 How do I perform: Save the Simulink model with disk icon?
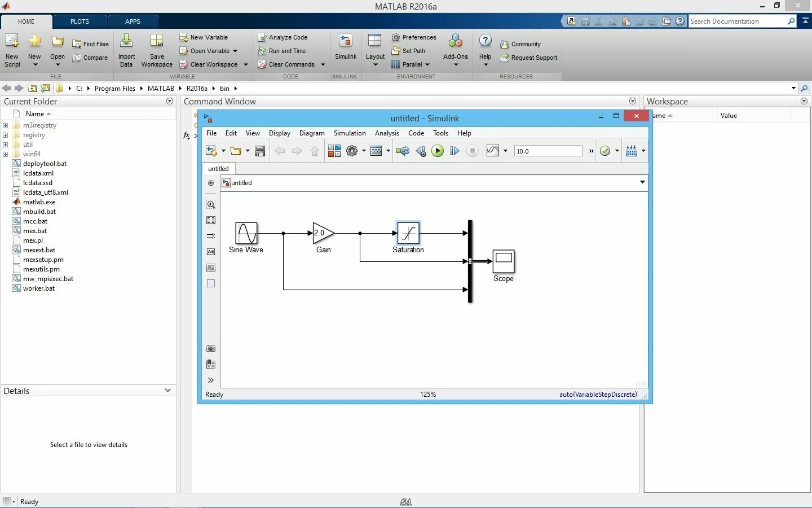tap(260, 151)
